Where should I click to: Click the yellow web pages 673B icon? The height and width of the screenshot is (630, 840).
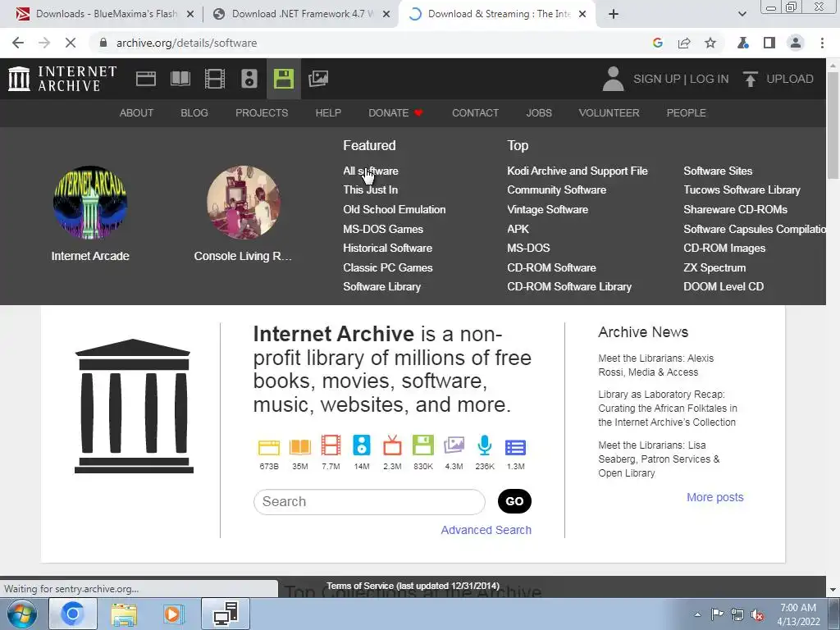click(x=269, y=447)
